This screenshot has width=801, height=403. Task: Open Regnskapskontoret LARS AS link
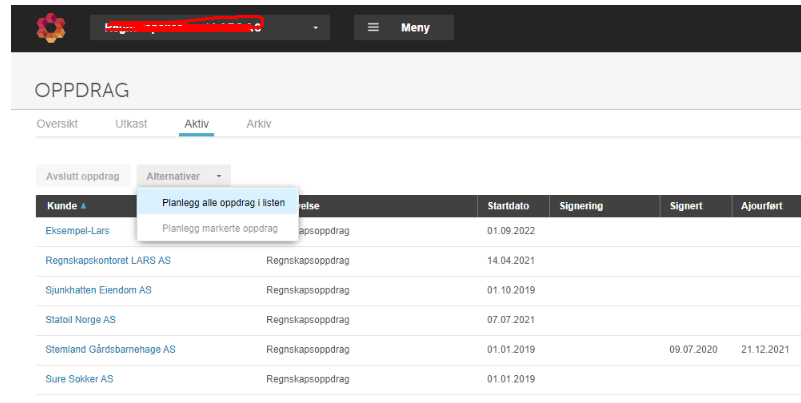click(108, 260)
